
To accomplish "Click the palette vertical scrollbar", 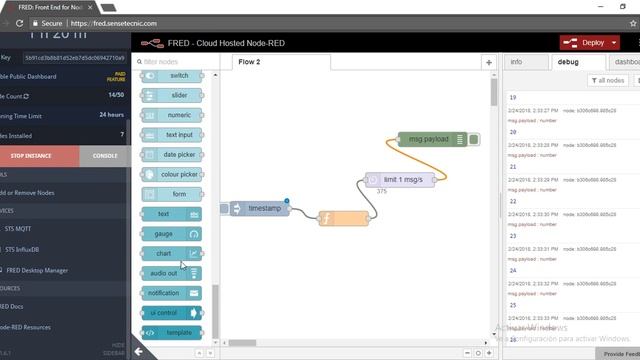I will pos(216,311).
